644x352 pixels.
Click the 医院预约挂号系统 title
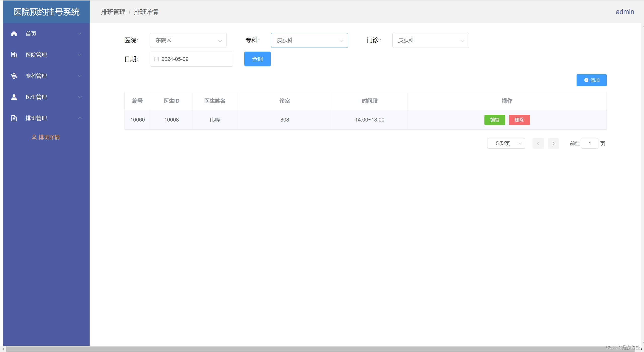click(x=46, y=12)
